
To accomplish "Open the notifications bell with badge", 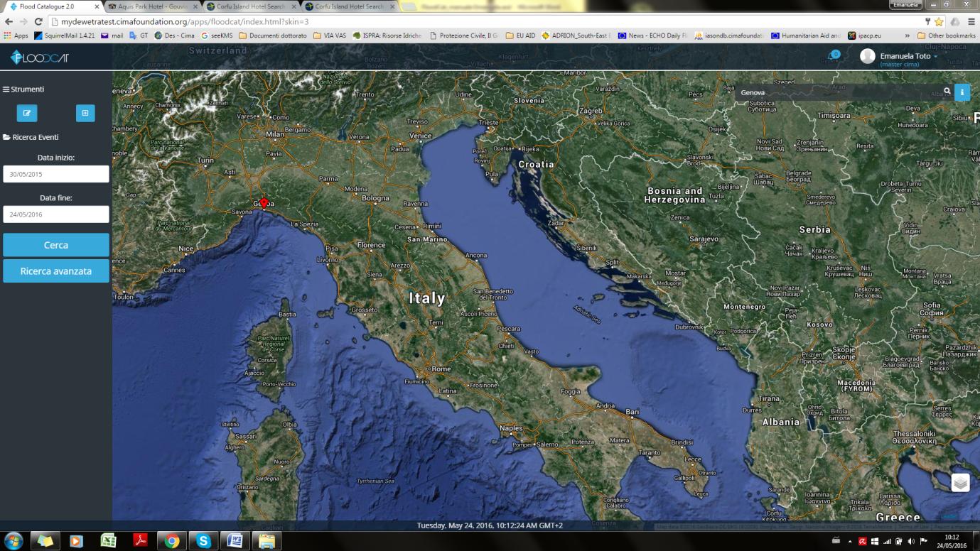I will coord(834,55).
